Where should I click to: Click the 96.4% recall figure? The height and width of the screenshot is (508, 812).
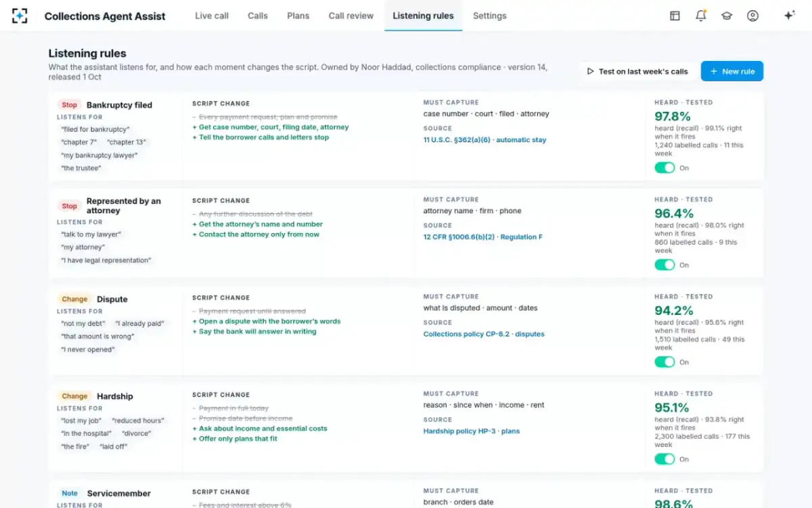tap(674, 213)
